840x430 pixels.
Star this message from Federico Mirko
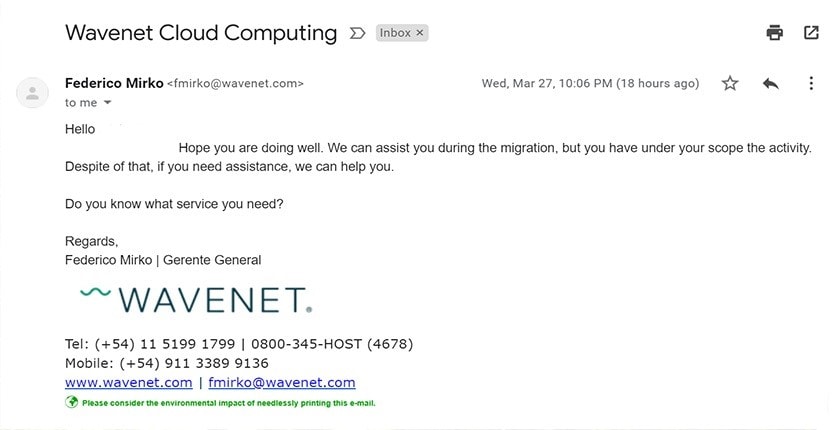pyautogui.click(x=730, y=84)
